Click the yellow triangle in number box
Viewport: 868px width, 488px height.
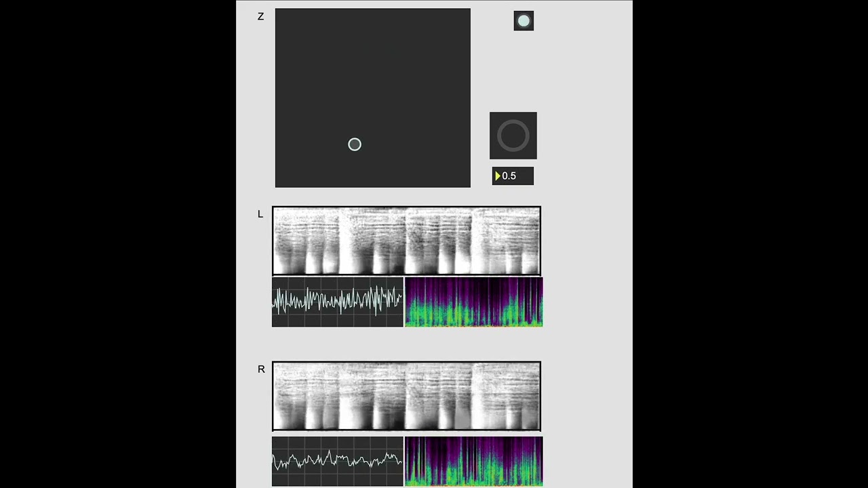(x=498, y=176)
